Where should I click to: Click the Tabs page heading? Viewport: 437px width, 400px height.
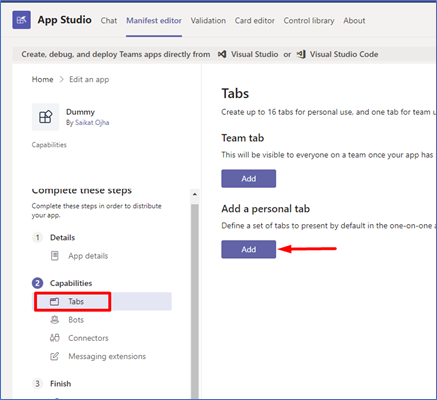pos(235,94)
